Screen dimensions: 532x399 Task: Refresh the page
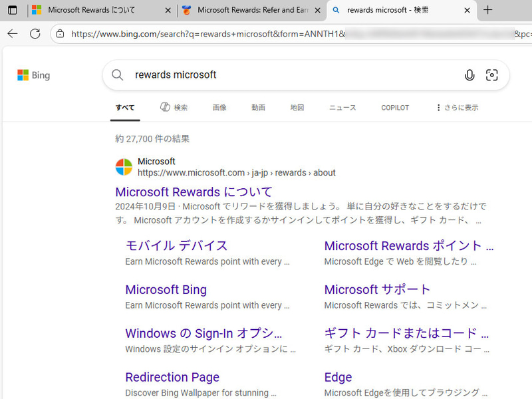[35, 33]
